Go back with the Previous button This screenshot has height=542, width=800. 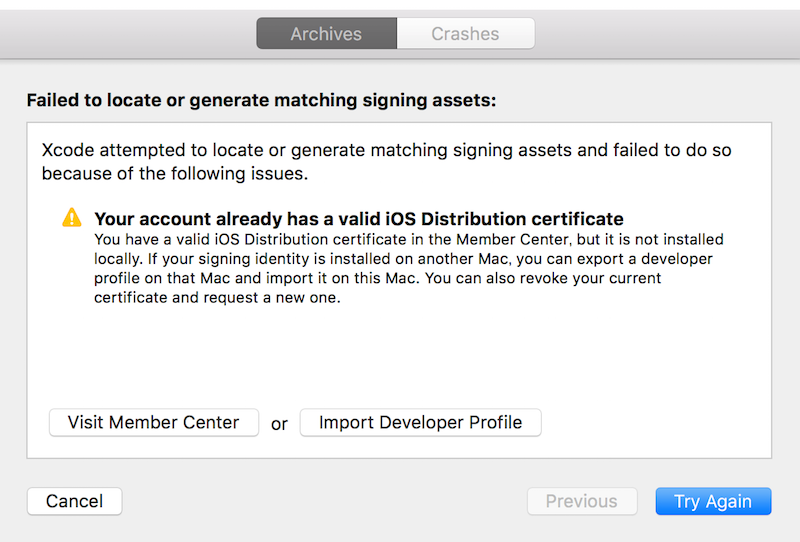click(581, 501)
